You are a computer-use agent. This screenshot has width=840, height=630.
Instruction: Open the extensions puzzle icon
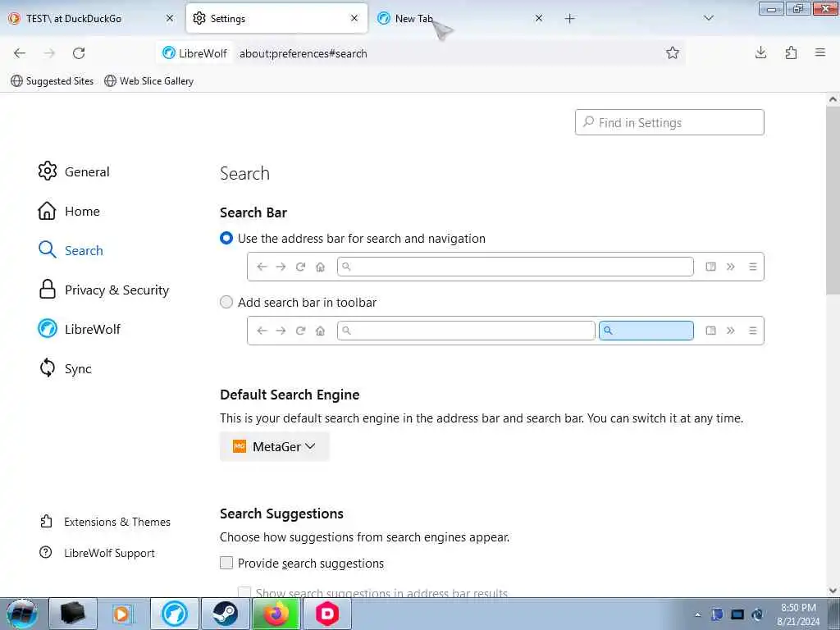(791, 52)
